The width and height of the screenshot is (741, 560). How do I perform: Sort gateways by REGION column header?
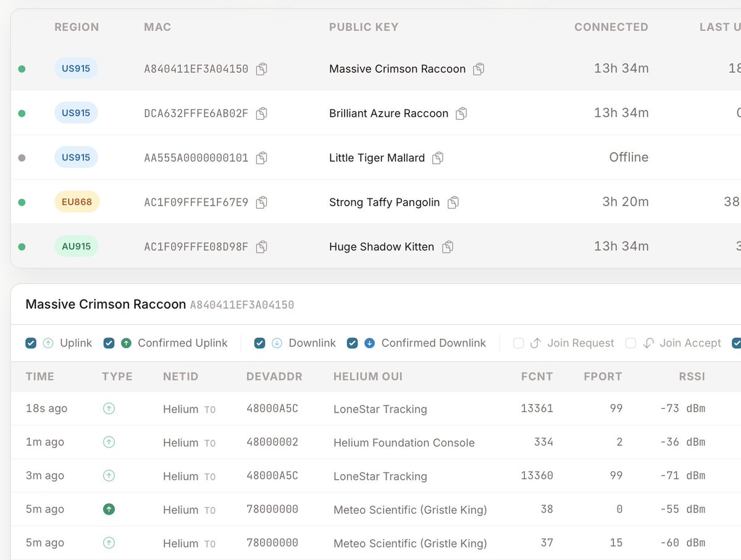(x=77, y=27)
